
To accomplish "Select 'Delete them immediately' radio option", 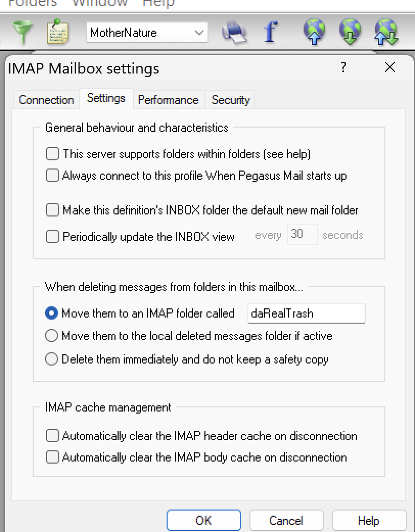I will pyautogui.click(x=52, y=359).
